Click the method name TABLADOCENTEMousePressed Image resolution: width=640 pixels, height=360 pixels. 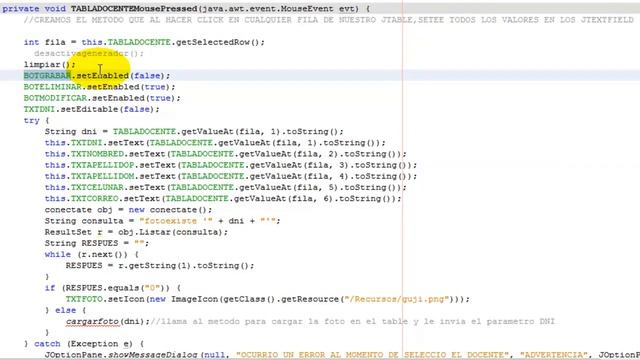click(133, 9)
